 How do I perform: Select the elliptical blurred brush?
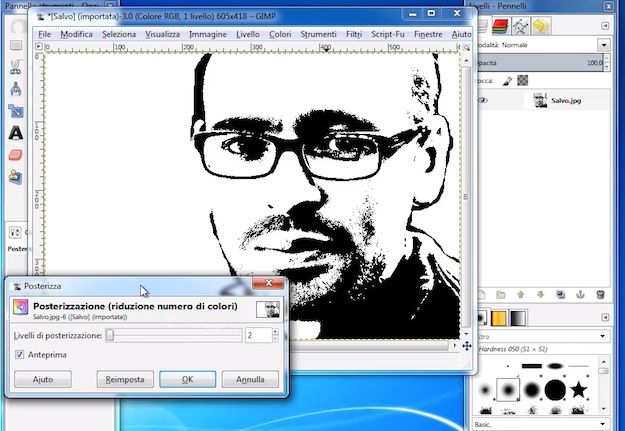tap(555, 366)
